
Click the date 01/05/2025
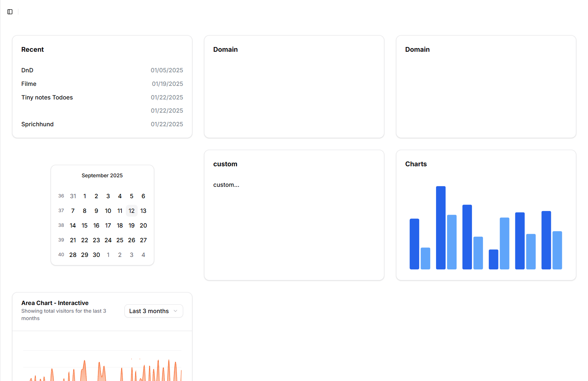tap(167, 70)
